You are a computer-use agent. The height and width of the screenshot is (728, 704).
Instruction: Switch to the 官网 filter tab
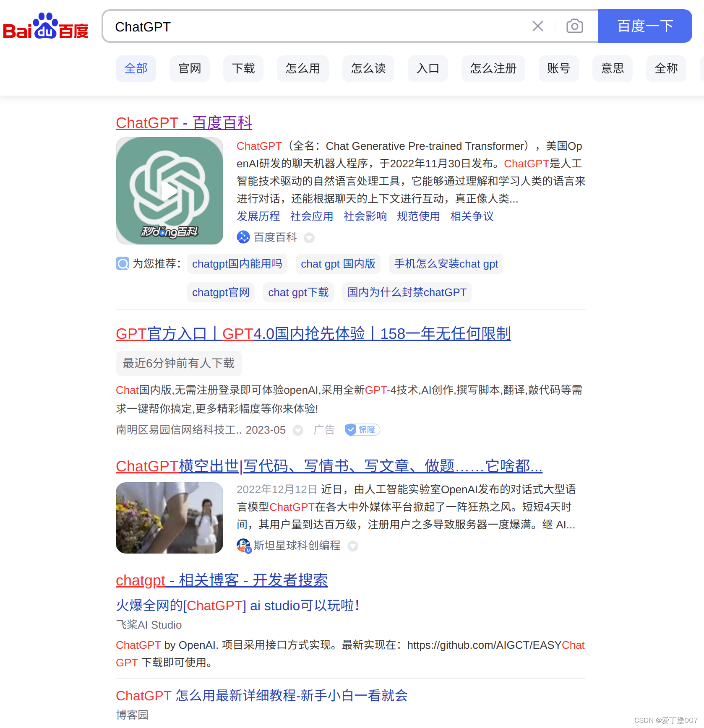pos(189,68)
